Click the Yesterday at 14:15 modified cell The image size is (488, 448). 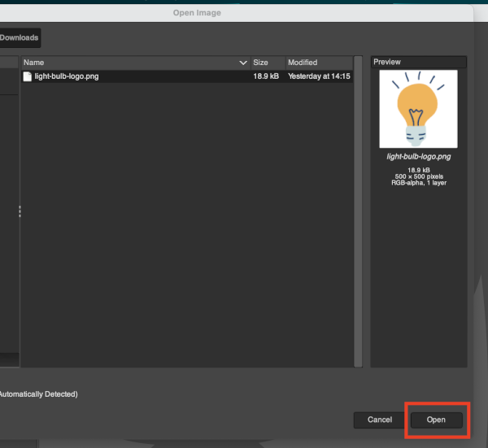[319, 76]
